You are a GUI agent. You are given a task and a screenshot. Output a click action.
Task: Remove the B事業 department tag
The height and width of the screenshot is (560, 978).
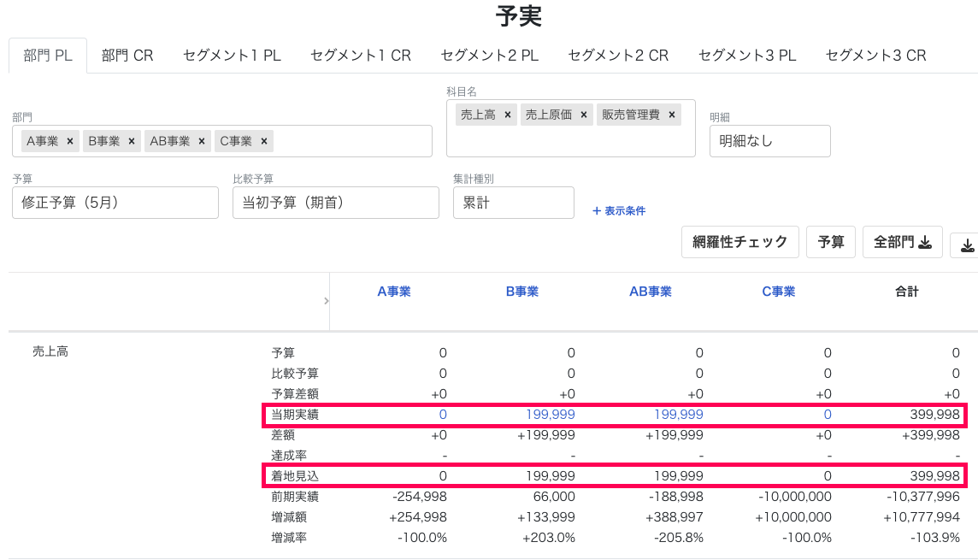point(132,142)
